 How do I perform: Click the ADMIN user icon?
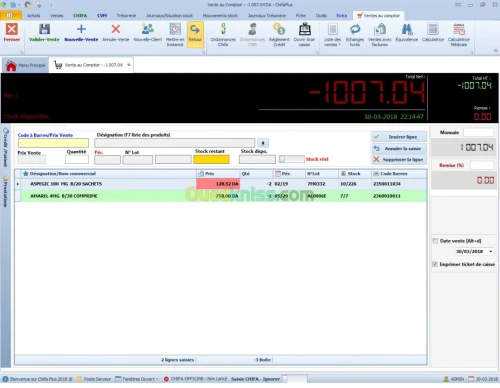coord(446,379)
